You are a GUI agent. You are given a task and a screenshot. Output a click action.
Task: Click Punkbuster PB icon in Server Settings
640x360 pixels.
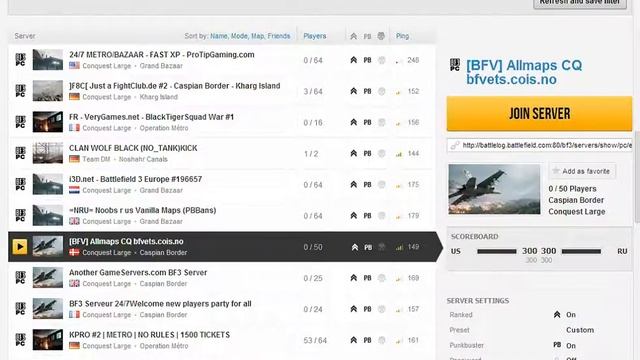557,345
